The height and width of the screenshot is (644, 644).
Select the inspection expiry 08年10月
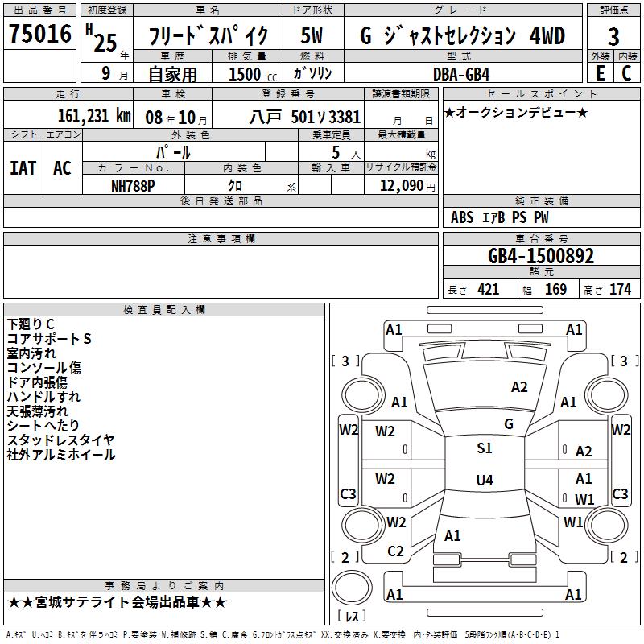(176, 118)
